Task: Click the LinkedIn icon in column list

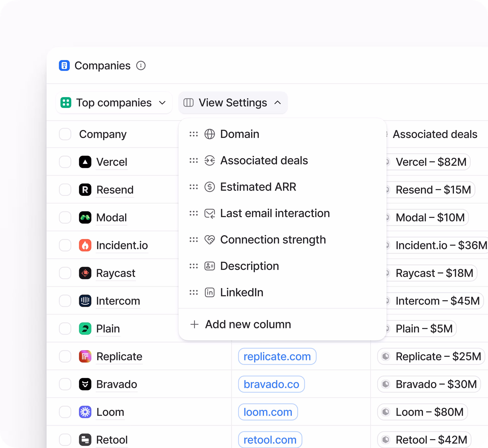Action: (x=210, y=292)
